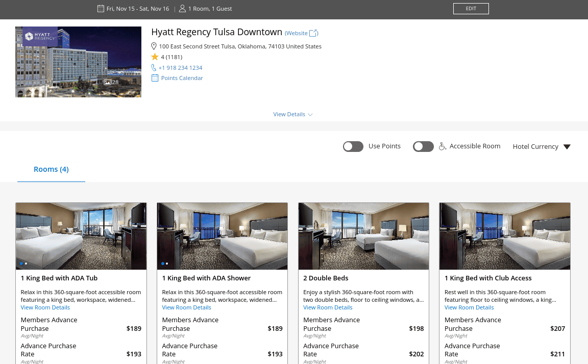This screenshot has height=364, width=588.
Task: Select Advance Purchase Rate $193 for ADA Shower
Action: pyautogui.click(x=223, y=353)
